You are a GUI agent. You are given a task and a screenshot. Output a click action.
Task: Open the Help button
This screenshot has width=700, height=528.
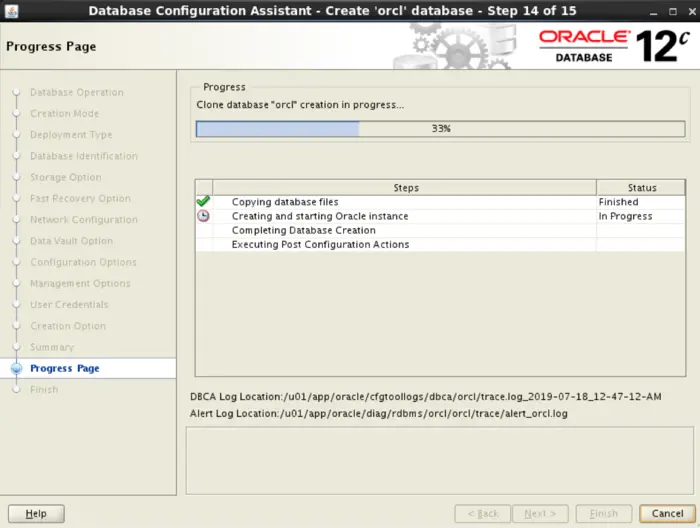tap(36, 513)
